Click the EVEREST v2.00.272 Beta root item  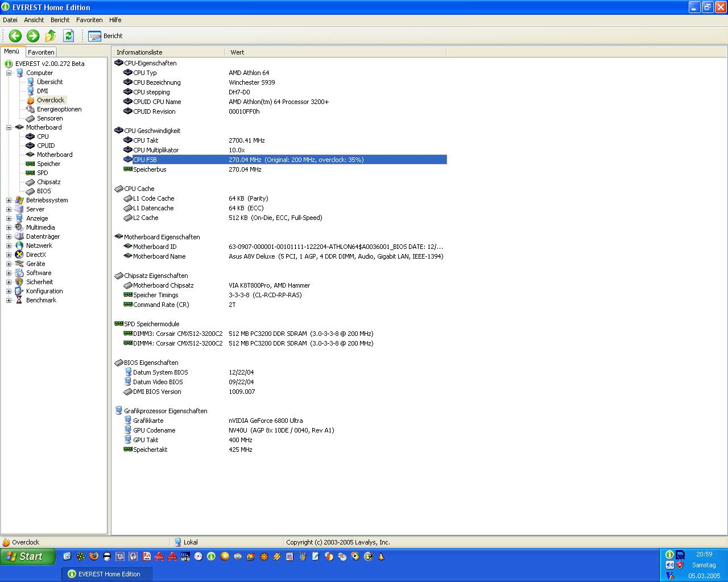tap(49, 64)
